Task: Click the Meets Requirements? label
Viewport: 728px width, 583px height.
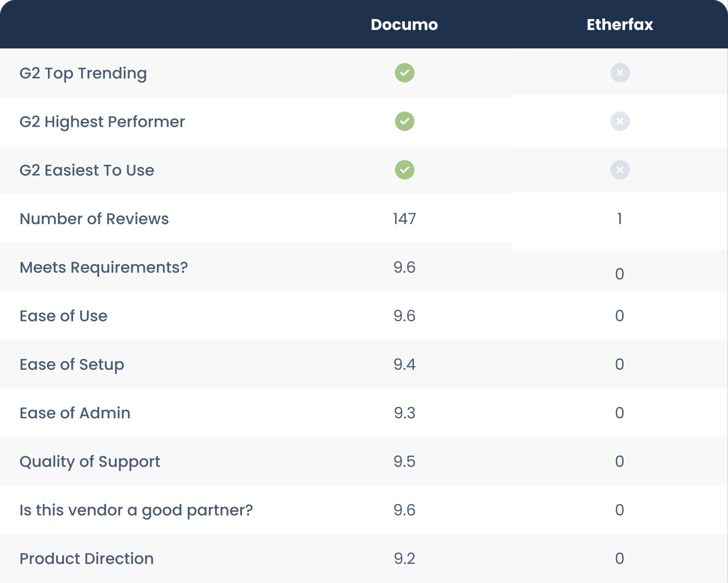Action: coord(103,267)
